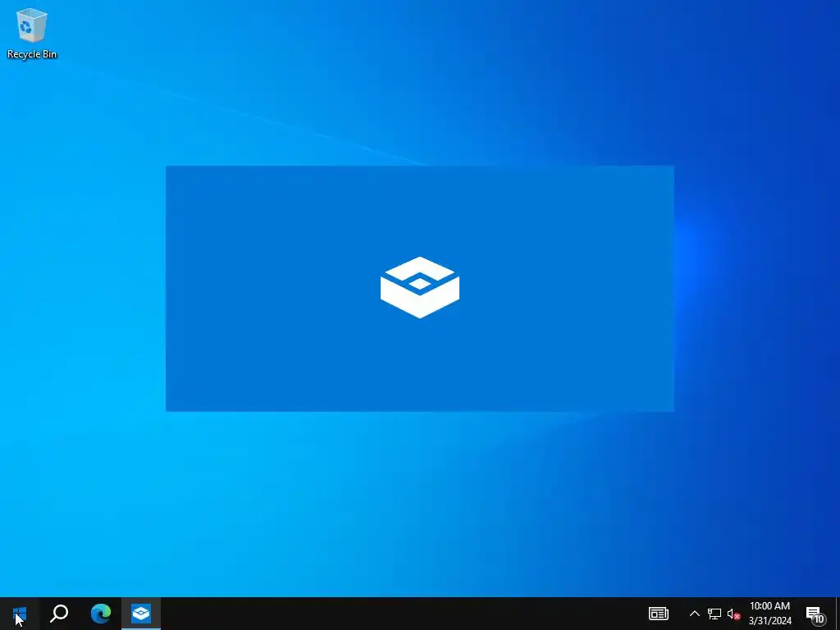
Task: Select the Recycle Bin desktop icon
Action: (x=32, y=34)
